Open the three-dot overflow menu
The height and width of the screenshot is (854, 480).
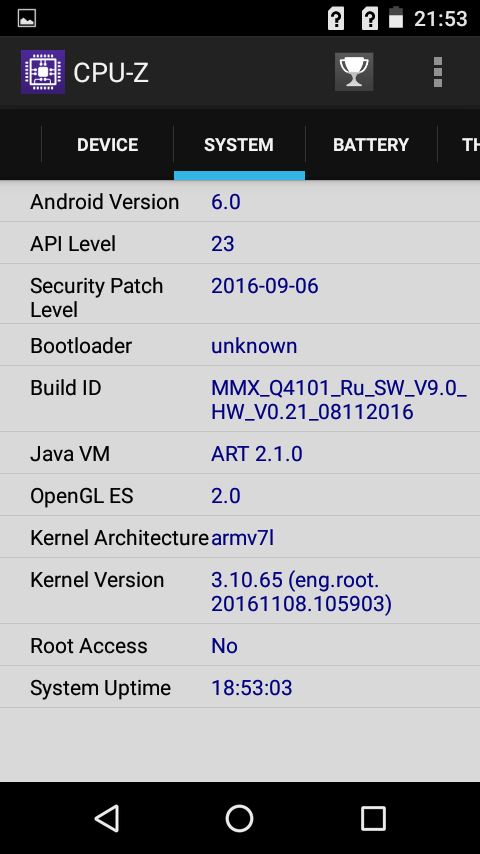point(438,72)
